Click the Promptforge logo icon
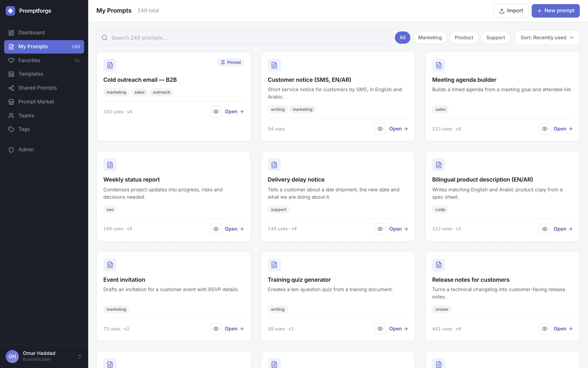 pyautogui.click(x=10, y=11)
